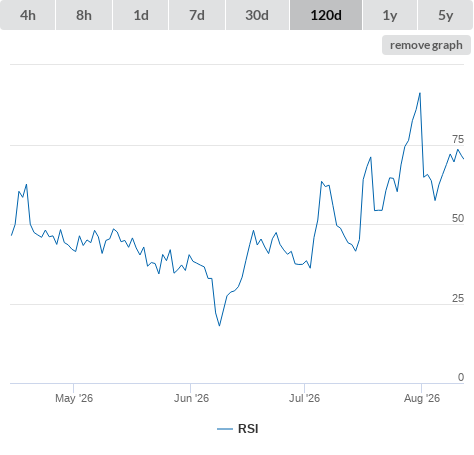Show the 1y time range
This screenshot has width=474, height=455.
pos(390,15)
